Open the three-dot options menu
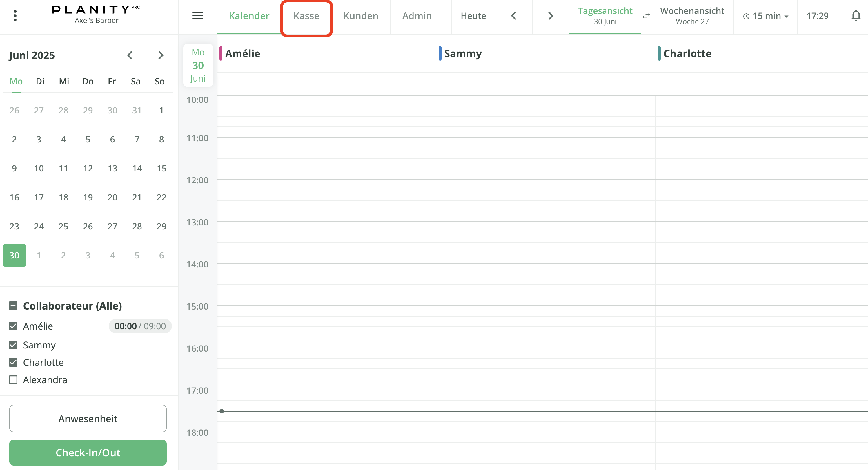 point(15,15)
